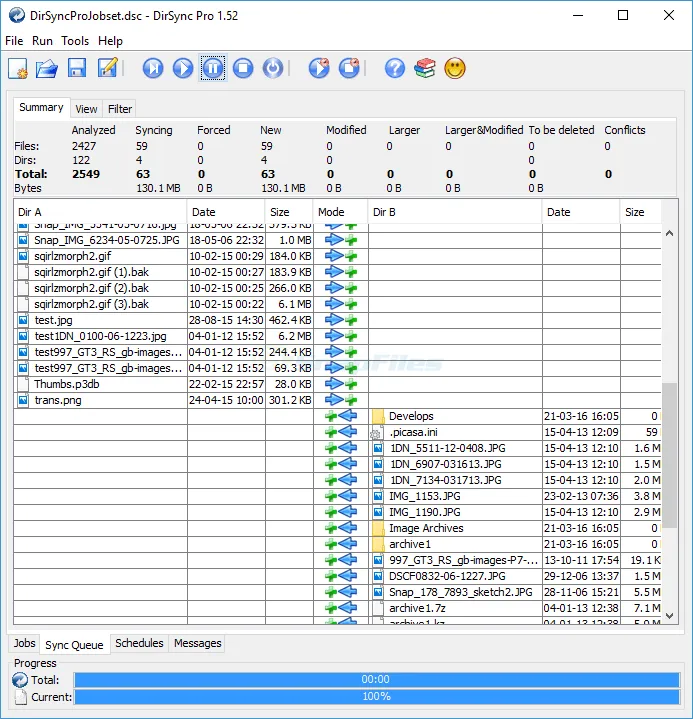The height and width of the screenshot is (719, 693).
Task: Click the Current progress bar at 100%
Action: click(377, 697)
